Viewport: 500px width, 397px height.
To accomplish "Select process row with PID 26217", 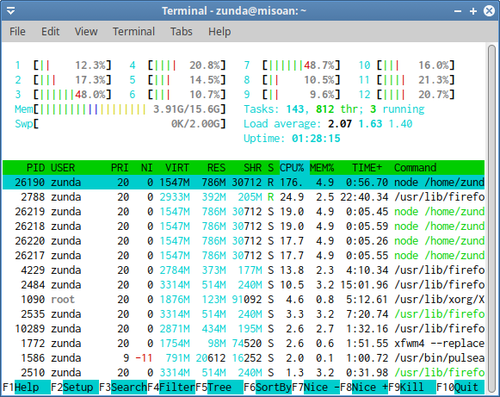I will [243, 255].
